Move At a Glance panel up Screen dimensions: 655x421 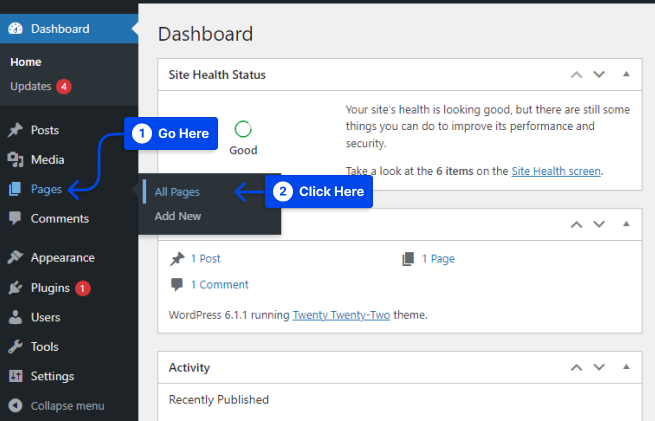coord(576,224)
